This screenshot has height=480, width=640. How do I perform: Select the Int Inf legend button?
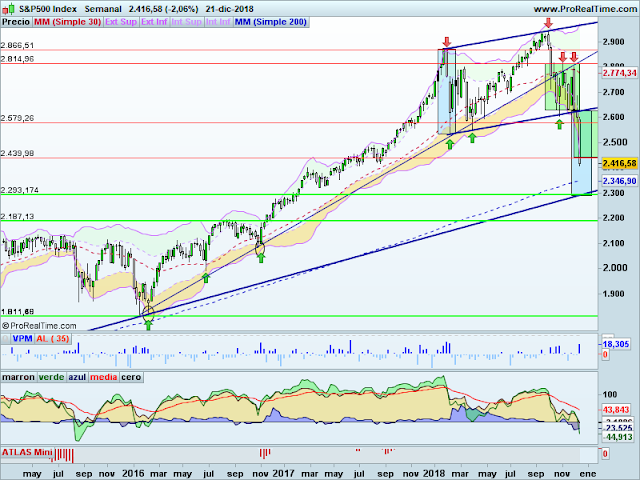[218, 22]
